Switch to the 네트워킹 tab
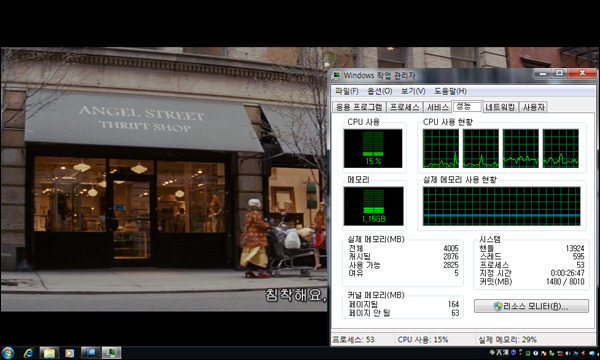The height and width of the screenshot is (360, 600). [x=500, y=108]
